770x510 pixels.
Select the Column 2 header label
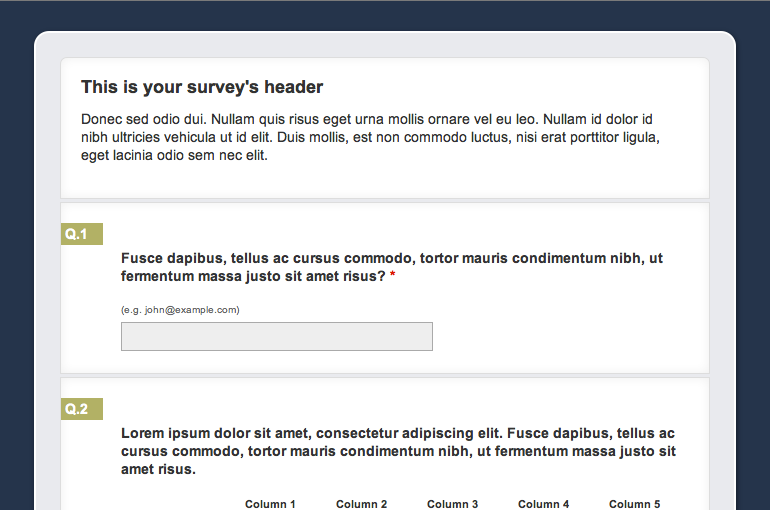(361, 504)
